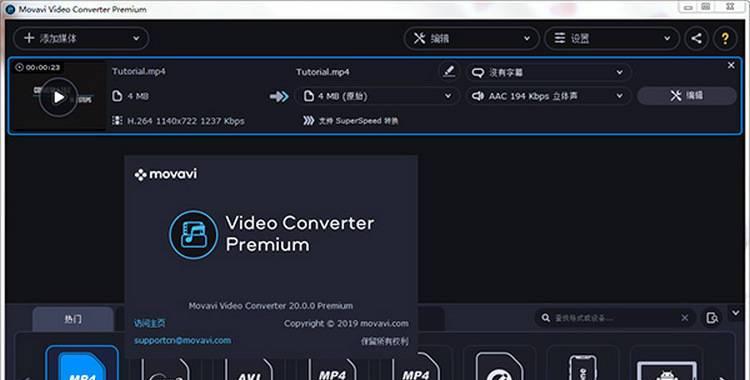Open the 添加媒体 add media dropdown

[x=81, y=38]
